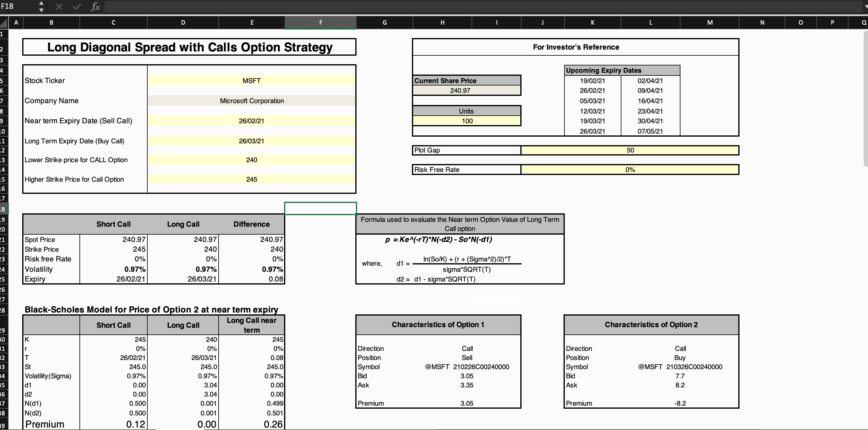This screenshot has width=868, height=430.
Task: Select the MSFT stock ticker cell
Action: click(x=251, y=81)
